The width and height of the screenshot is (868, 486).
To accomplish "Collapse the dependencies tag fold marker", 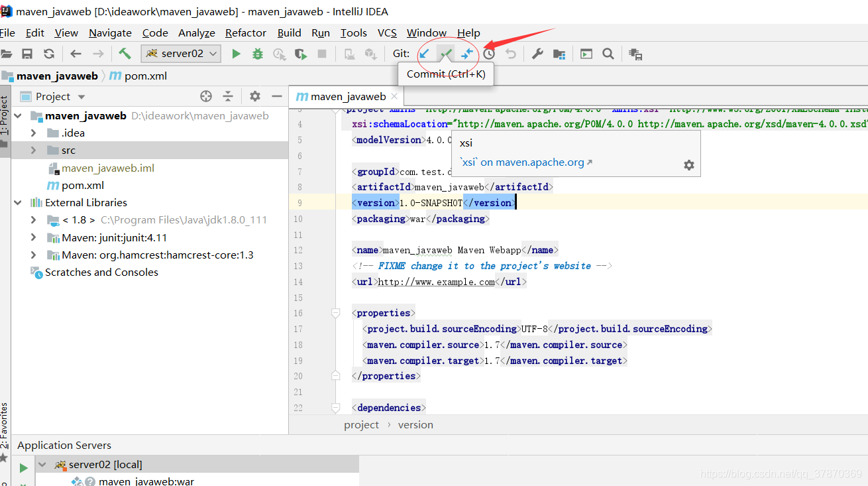I will click(x=336, y=408).
